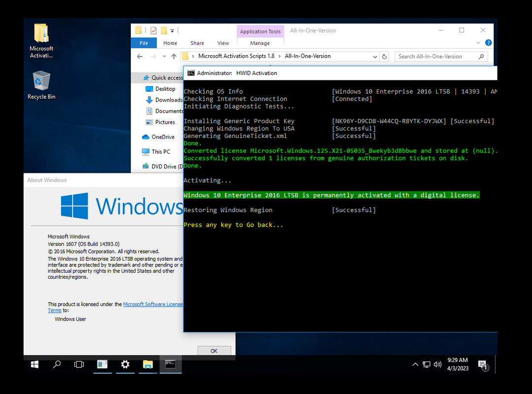Viewport: 532px width, 394px height.
Task: Select Documents in navigation pane
Action: tap(164, 111)
